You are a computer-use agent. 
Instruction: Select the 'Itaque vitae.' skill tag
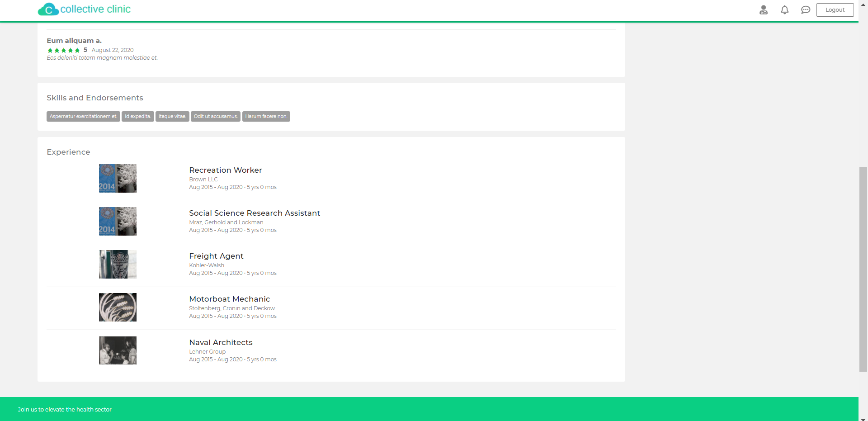tap(172, 117)
